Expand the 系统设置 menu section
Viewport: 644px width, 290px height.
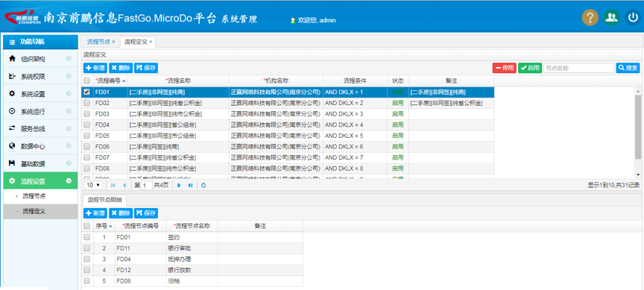coord(69,94)
